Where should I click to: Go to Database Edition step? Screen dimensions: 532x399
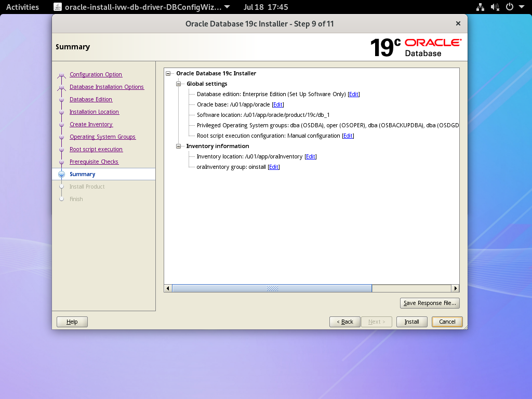91,99
